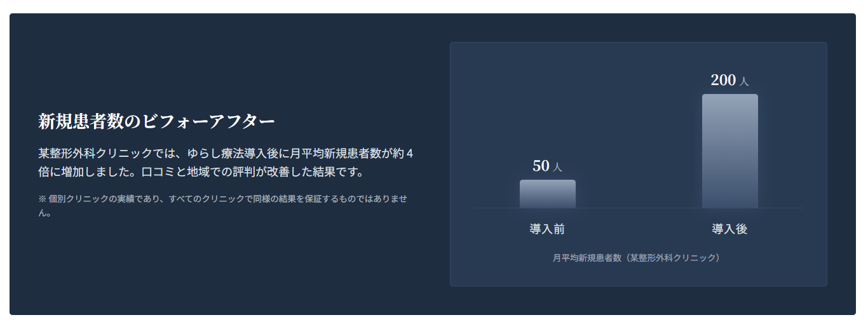Click the paragraph starting with 某整形外科クリニックでは
Viewport: 868px width, 329px height.
[226, 163]
